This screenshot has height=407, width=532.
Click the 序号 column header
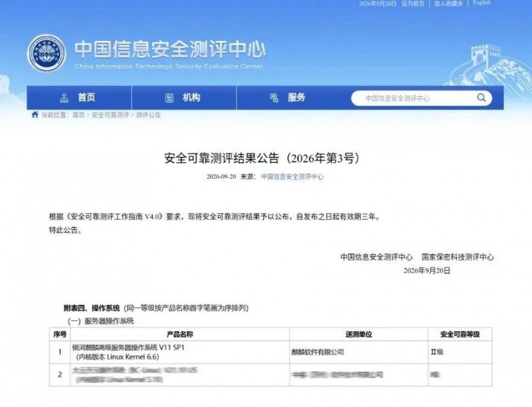click(x=60, y=335)
